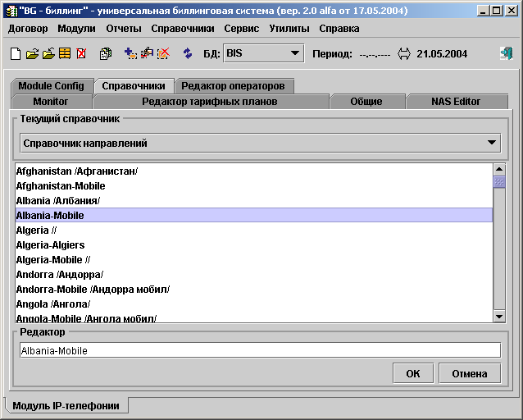This screenshot has height=420, width=523.
Task: Click the copy documents toolbar icon
Action: point(105,54)
